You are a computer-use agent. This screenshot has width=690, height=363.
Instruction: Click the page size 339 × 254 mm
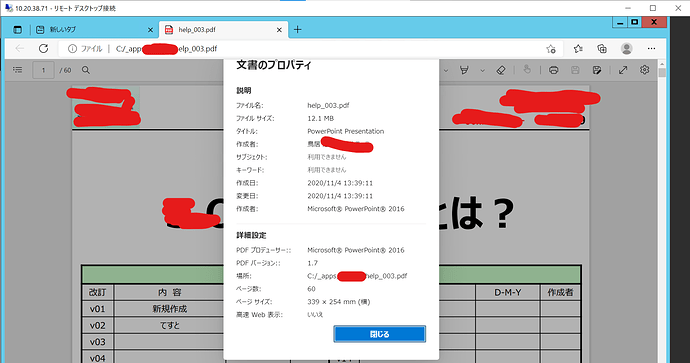tap(338, 302)
